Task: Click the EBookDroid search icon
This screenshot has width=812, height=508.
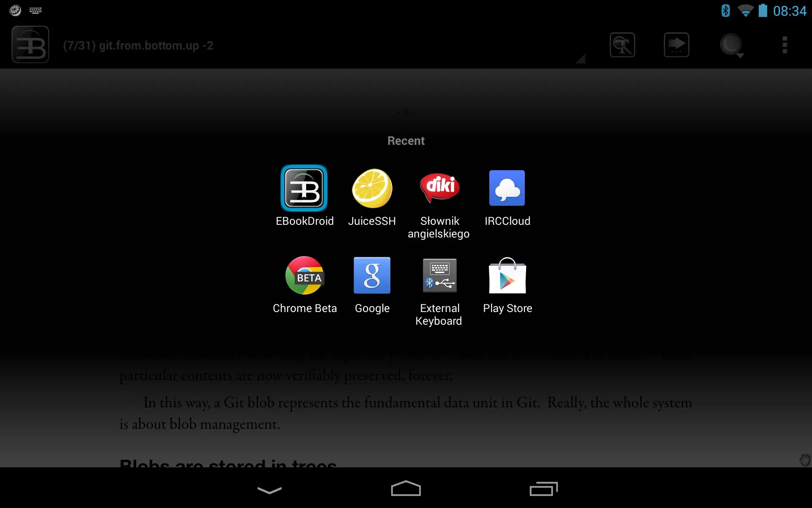Action: [x=623, y=45]
